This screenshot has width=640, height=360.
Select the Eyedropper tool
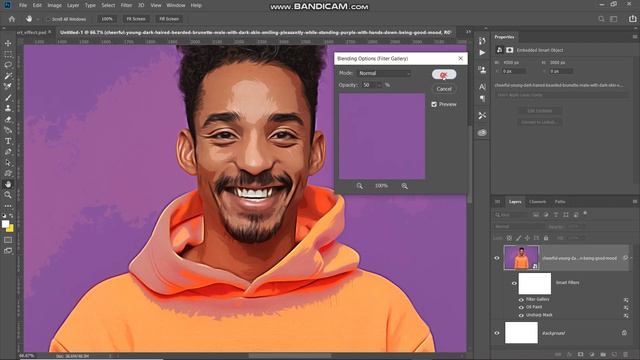[8, 87]
